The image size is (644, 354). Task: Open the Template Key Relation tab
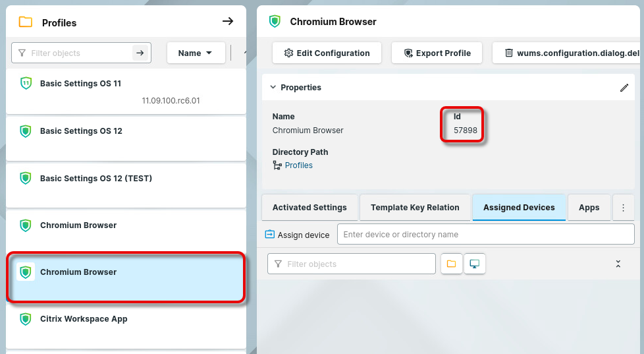pos(415,207)
